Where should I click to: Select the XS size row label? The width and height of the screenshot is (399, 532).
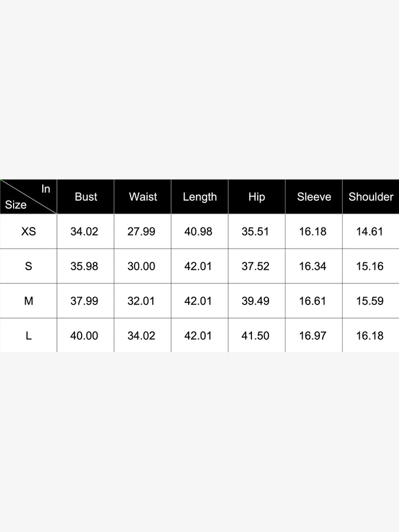tap(28, 232)
